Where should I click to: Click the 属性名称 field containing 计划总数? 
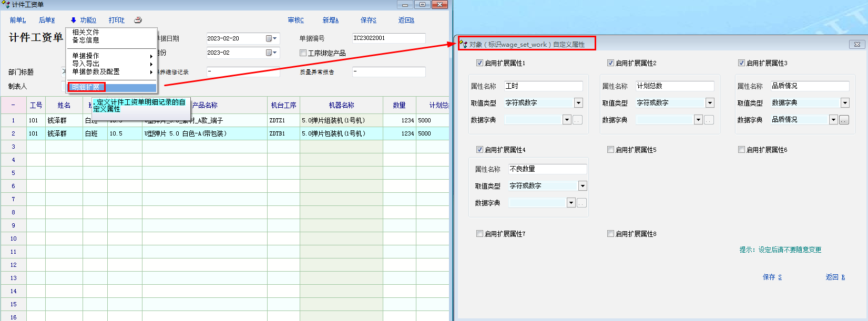(x=674, y=86)
